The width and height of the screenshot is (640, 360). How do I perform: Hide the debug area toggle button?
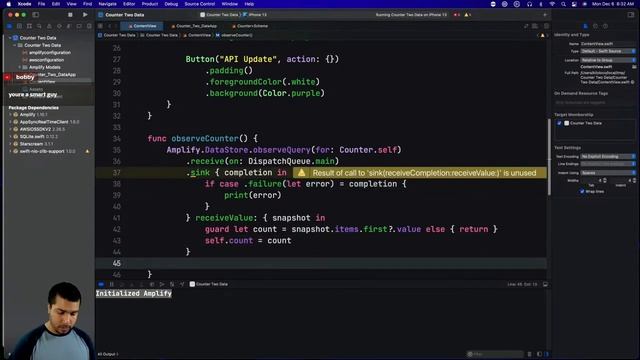coord(545,284)
